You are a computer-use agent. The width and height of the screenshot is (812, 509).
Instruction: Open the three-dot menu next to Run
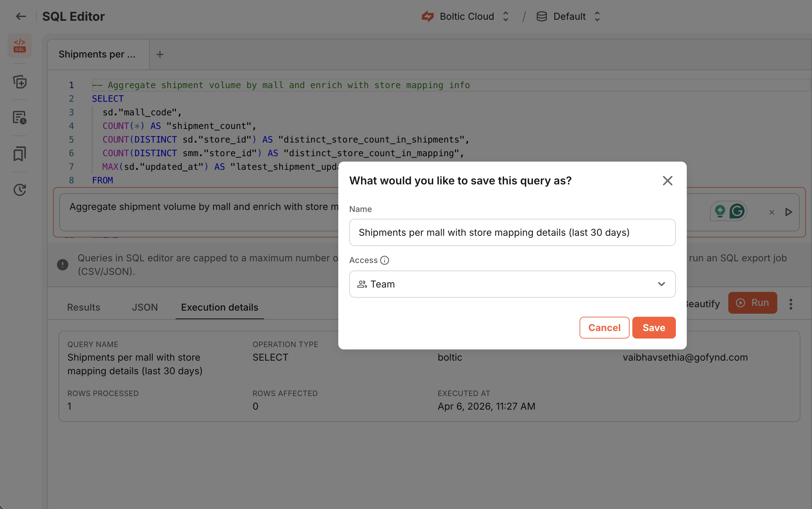[x=791, y=303]
